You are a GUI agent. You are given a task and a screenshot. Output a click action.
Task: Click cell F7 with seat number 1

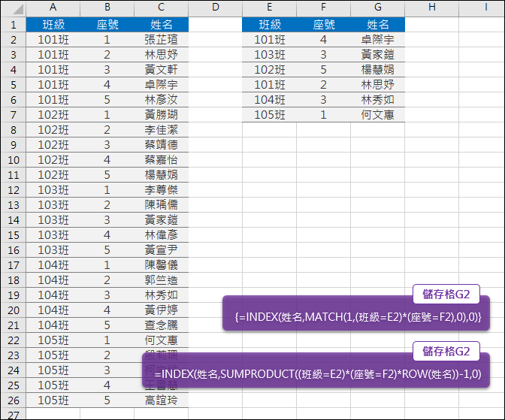324,115
